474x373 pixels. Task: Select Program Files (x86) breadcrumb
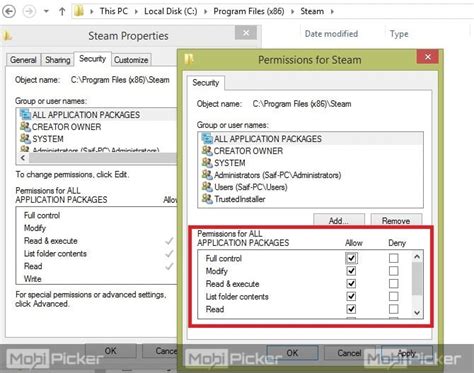[249, 11]
